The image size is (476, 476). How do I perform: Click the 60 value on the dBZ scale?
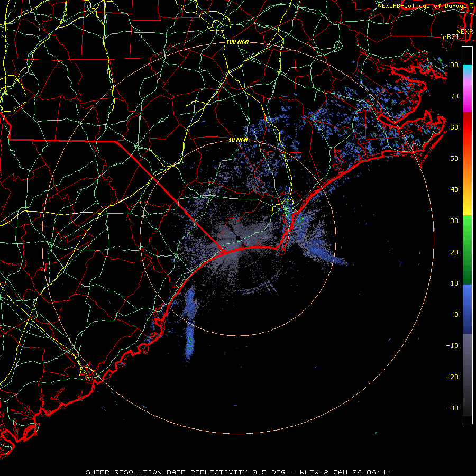pos(454,127)
